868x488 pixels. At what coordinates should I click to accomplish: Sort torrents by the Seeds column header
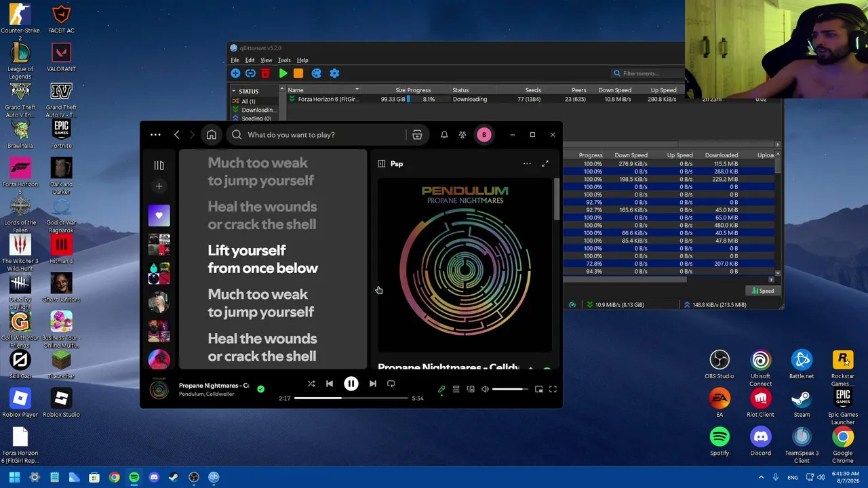pyautogui.click(x=533, y=90)
